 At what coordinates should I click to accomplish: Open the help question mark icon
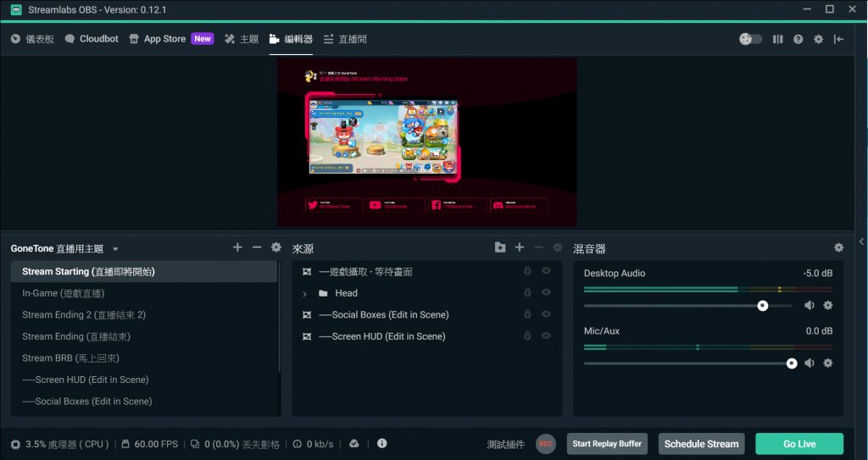point(798,39)
